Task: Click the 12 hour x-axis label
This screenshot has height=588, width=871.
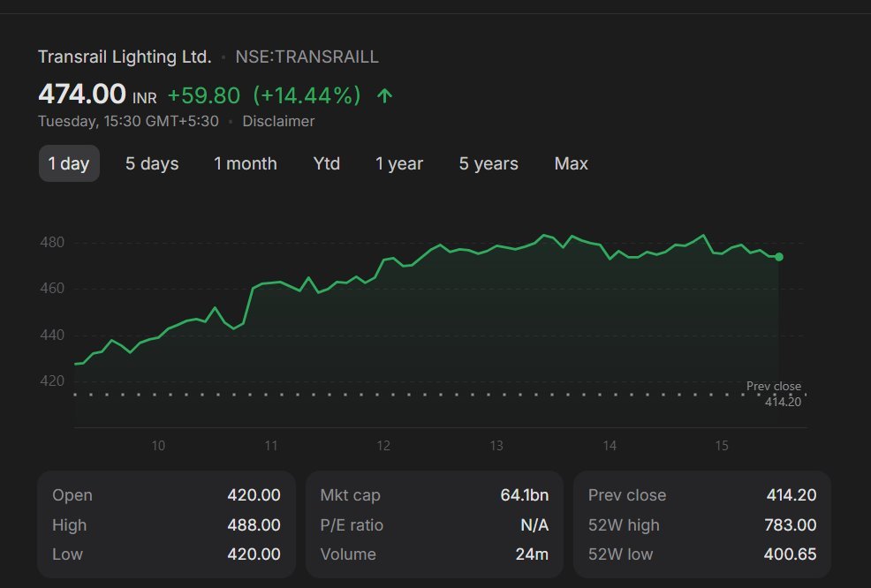Action: (x=383, y=445)
